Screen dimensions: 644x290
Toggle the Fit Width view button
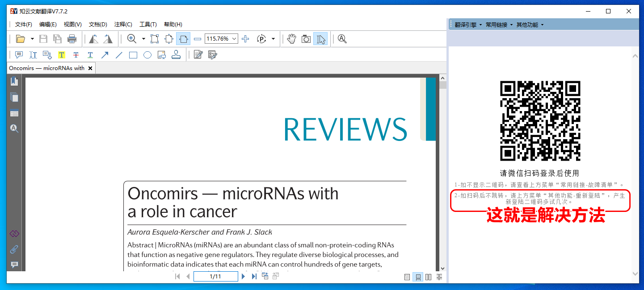[183, 39]
